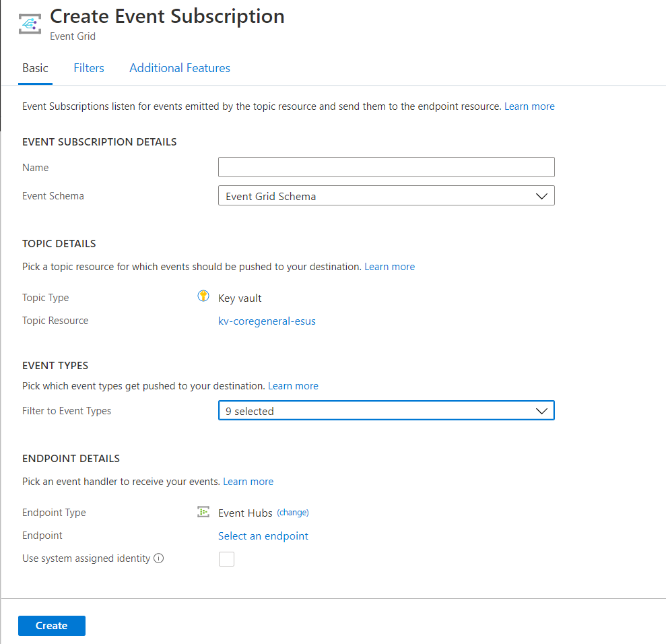Viewport: 666px width, 644px height.
Task: Click the system assigned identity info icon
Action: 158,558
